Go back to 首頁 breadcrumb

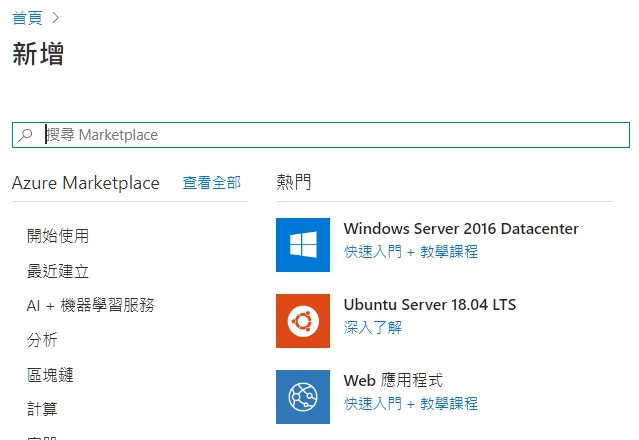[x=27, y=18]
